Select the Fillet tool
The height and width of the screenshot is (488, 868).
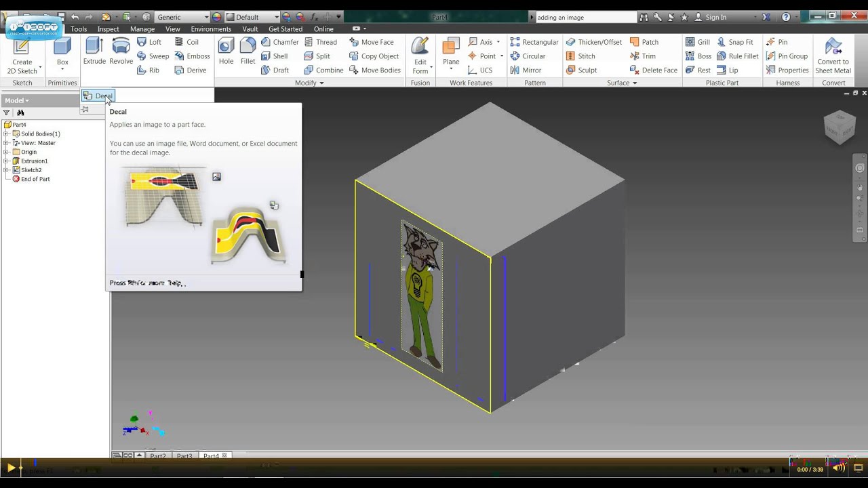pos(248,52)
